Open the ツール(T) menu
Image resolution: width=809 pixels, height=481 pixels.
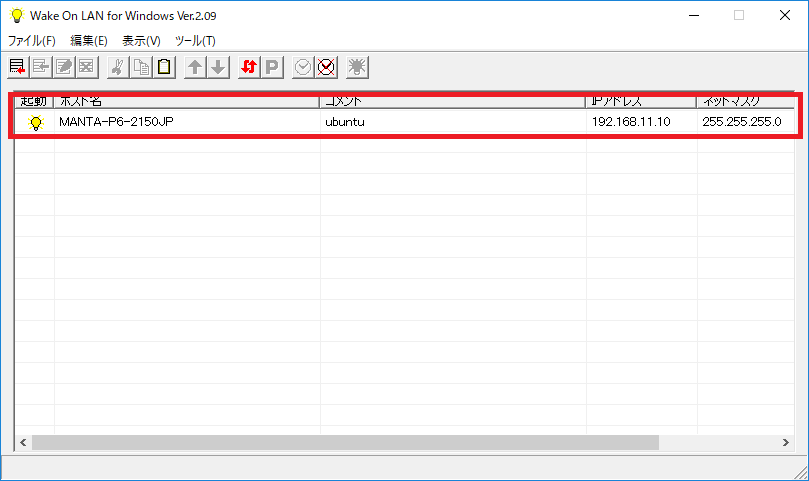coord(195,41)
